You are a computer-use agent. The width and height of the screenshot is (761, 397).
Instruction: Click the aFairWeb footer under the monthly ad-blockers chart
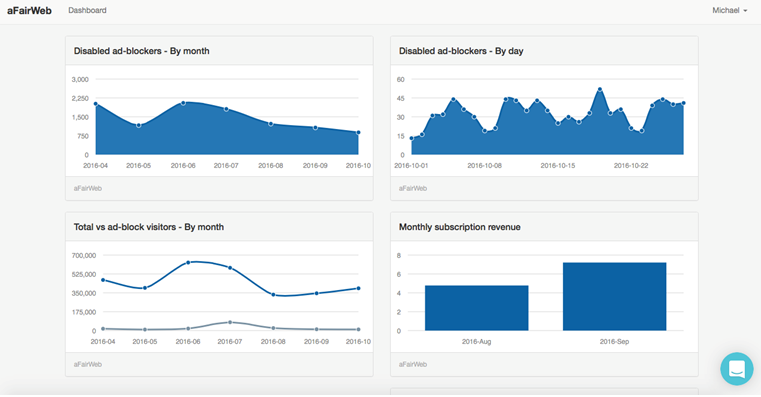coord(88,188)
